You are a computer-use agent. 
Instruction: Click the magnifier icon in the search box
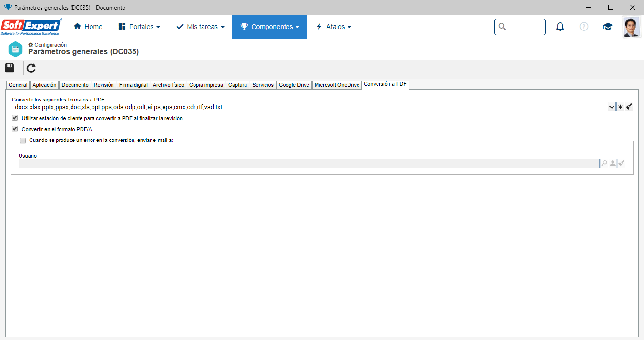(x=502, y=27)
